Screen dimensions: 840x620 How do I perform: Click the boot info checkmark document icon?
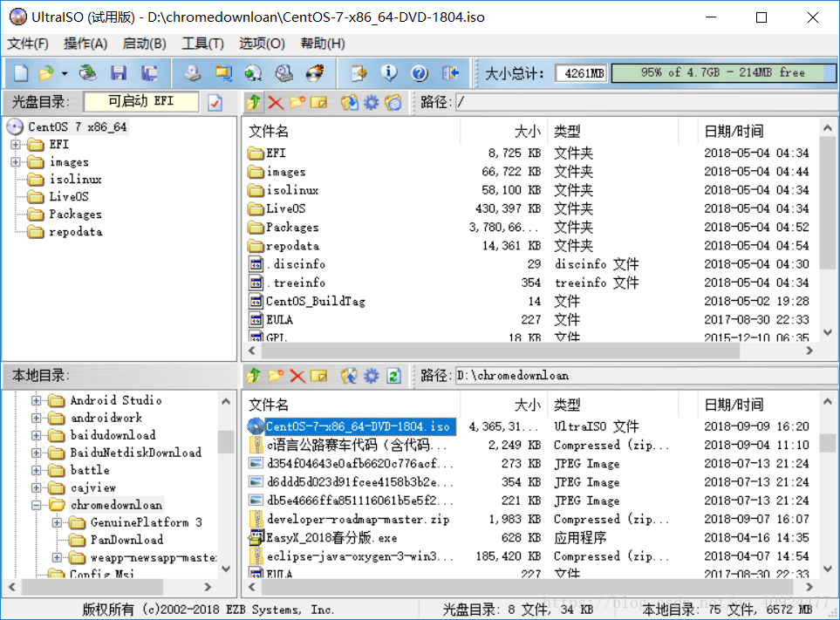[215, 102]
